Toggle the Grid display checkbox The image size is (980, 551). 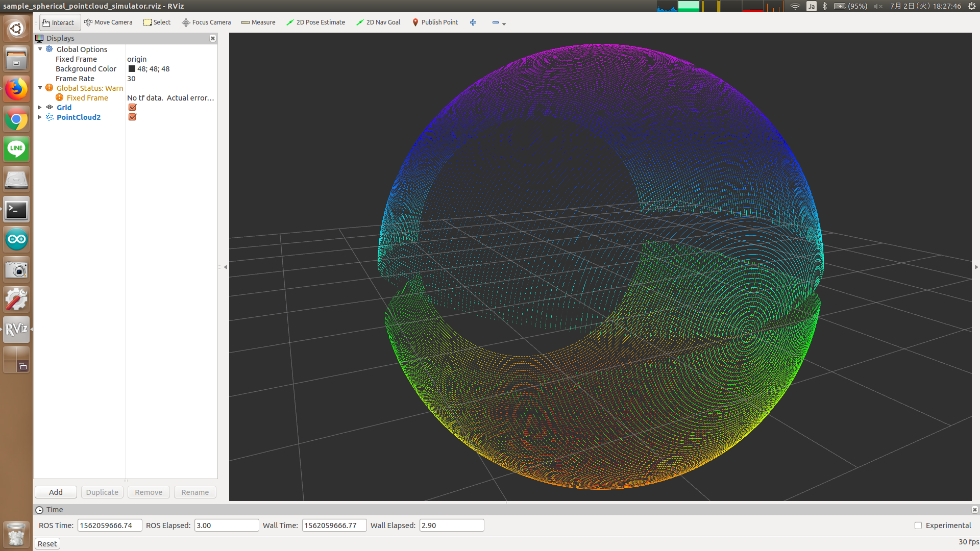[132, 107]
